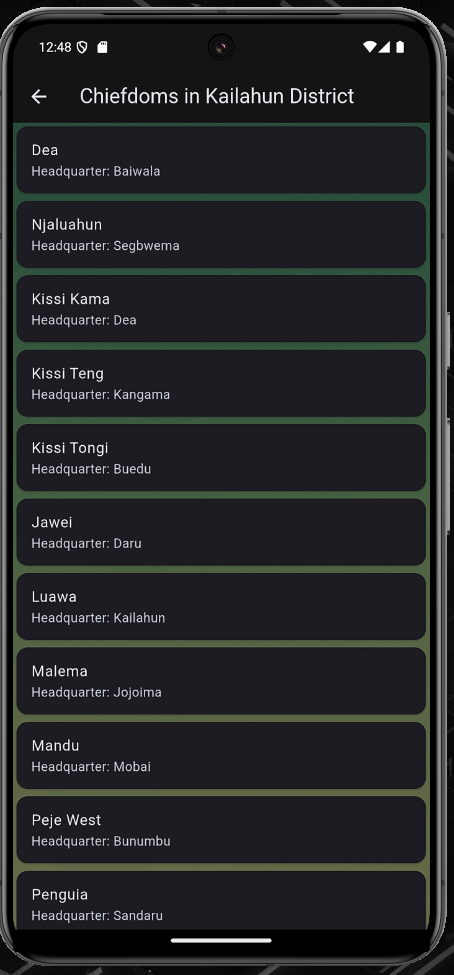Tap the 12:48 clock in status bar
Viewport: 454px width, 975px height.
[x=55, y=47]
